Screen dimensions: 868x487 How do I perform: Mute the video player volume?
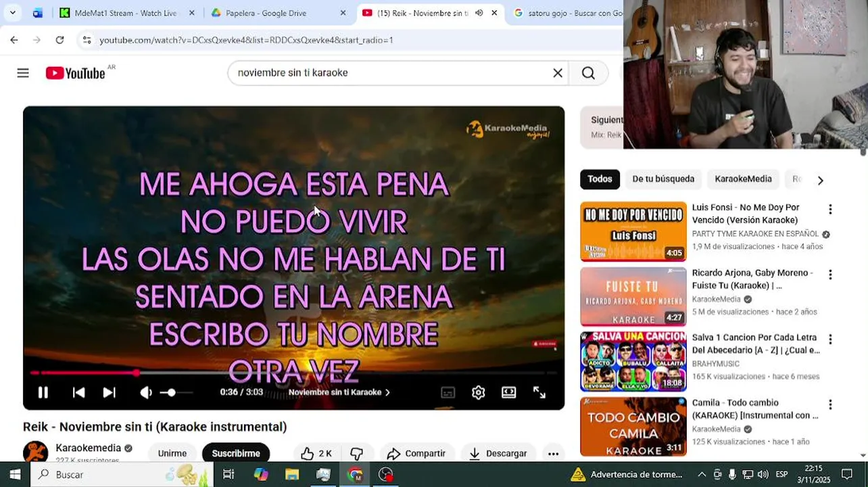point(145,392)
